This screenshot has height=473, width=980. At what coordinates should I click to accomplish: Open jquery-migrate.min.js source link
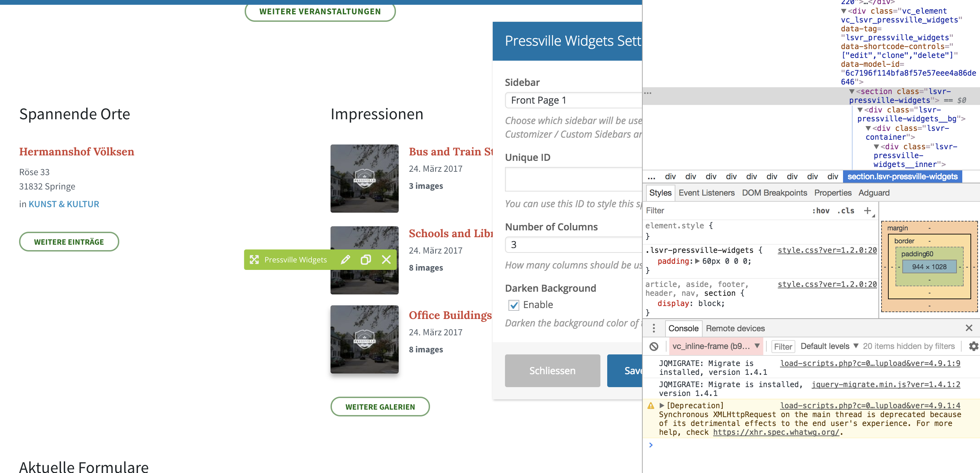(886, 384)
